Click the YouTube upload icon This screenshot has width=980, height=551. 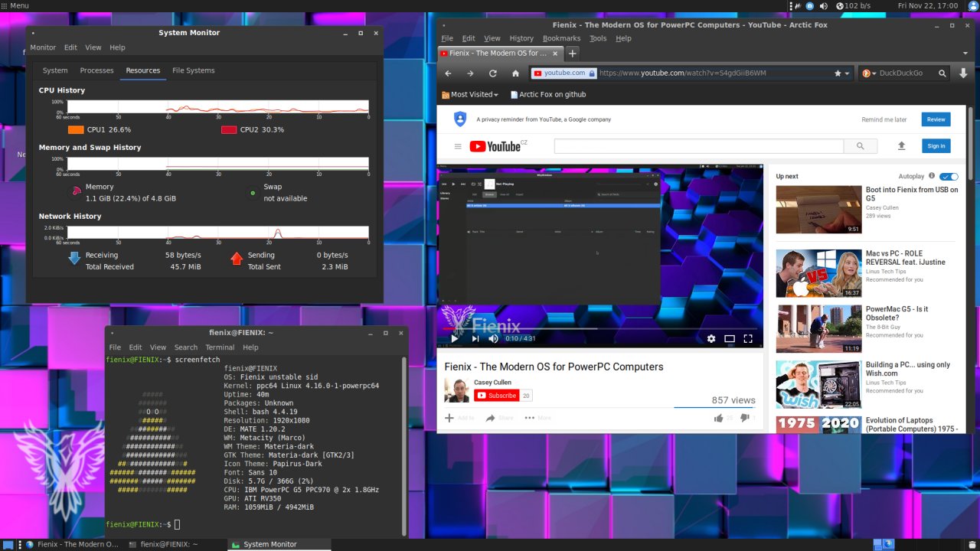point(901,145)
